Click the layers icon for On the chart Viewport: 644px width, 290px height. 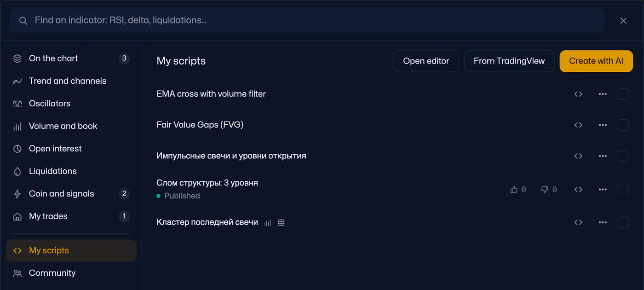click(17, 58)
